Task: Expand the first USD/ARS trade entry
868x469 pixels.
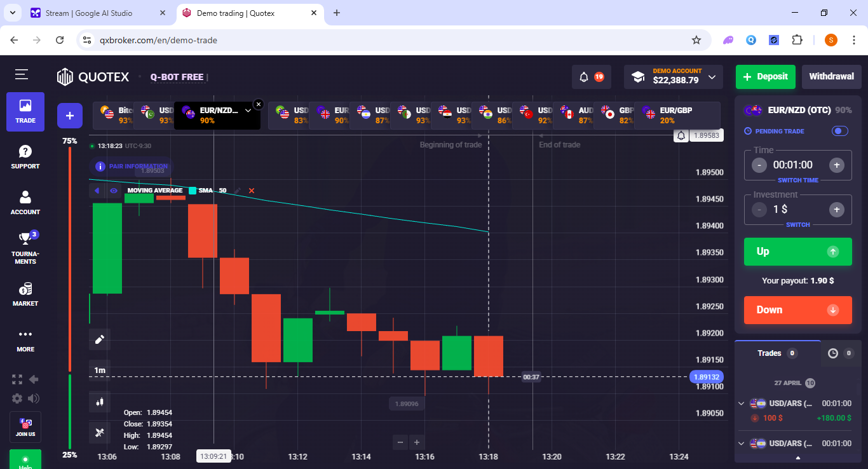Action: pyautogui.click(x=742, y=403)
